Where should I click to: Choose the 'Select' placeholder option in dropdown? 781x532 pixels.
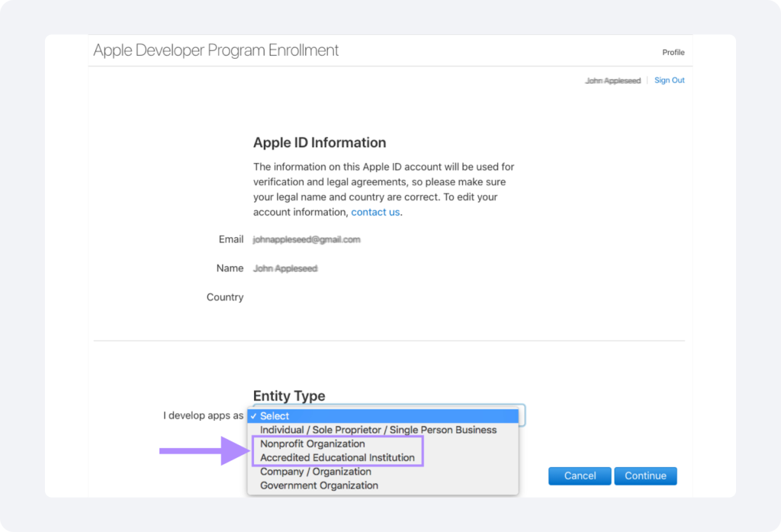tap(383, 416)
